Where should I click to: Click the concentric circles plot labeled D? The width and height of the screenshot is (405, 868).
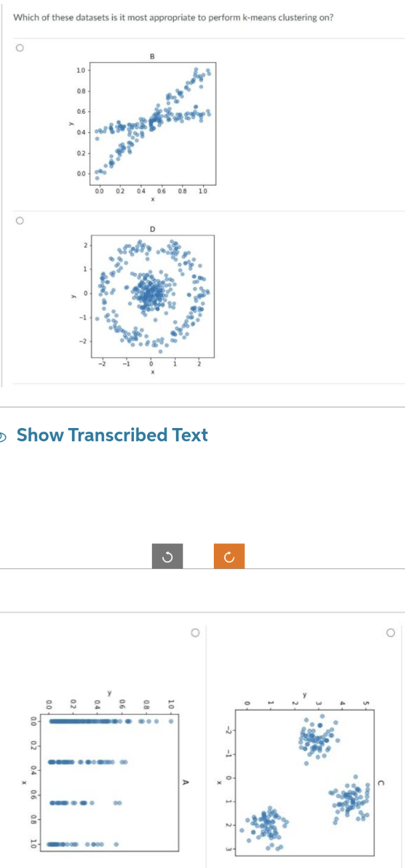[152, 295]
